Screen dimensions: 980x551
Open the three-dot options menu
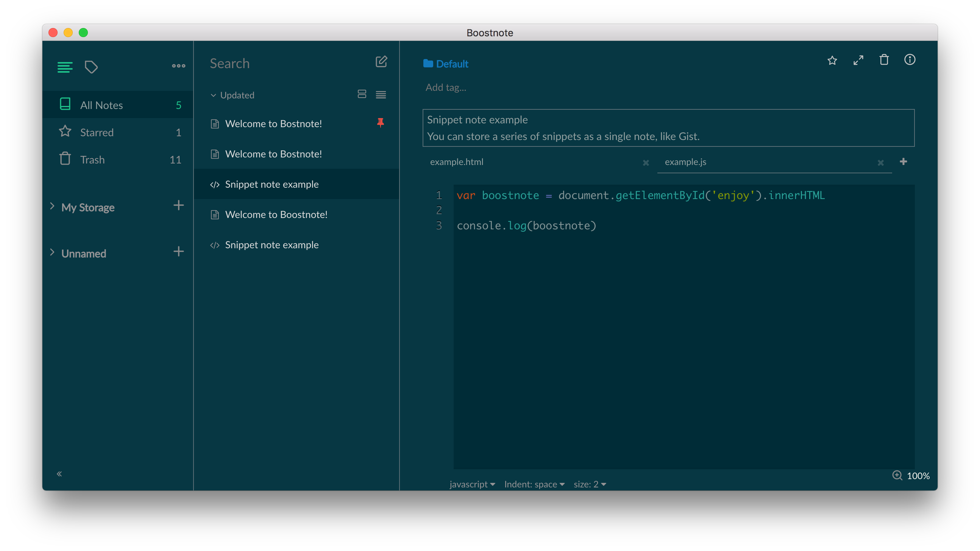coord(178,66)
